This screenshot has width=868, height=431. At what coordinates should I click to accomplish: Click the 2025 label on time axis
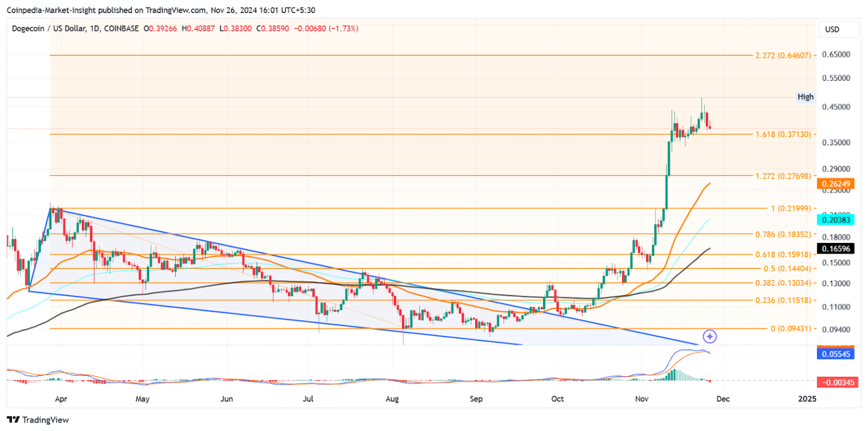(x=808, y=399)
